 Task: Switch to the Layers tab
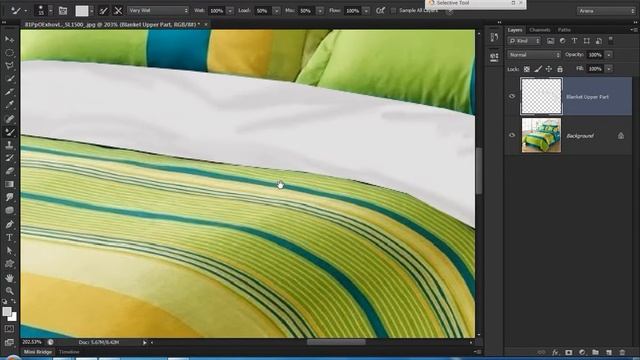coord(515,30)
